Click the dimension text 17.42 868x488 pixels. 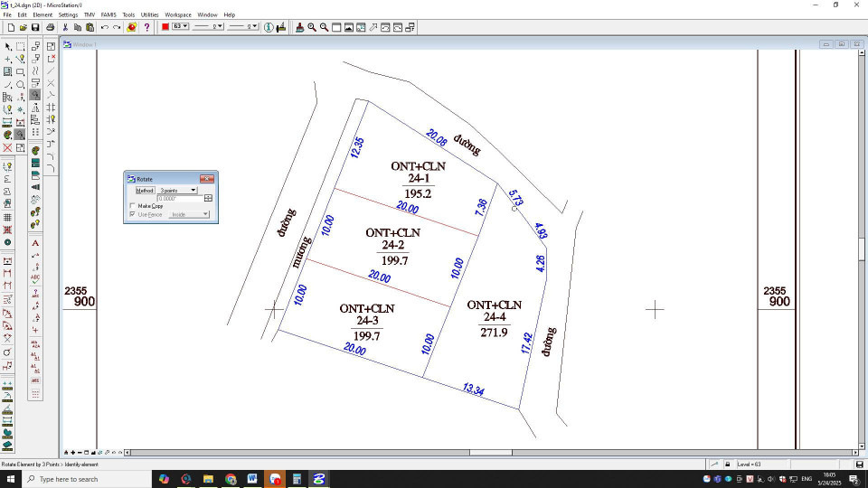click(x=526, y=343)
